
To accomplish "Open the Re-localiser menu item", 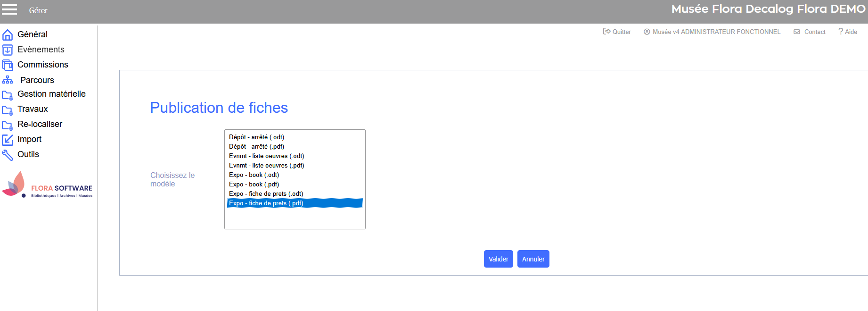I will 40,124.
